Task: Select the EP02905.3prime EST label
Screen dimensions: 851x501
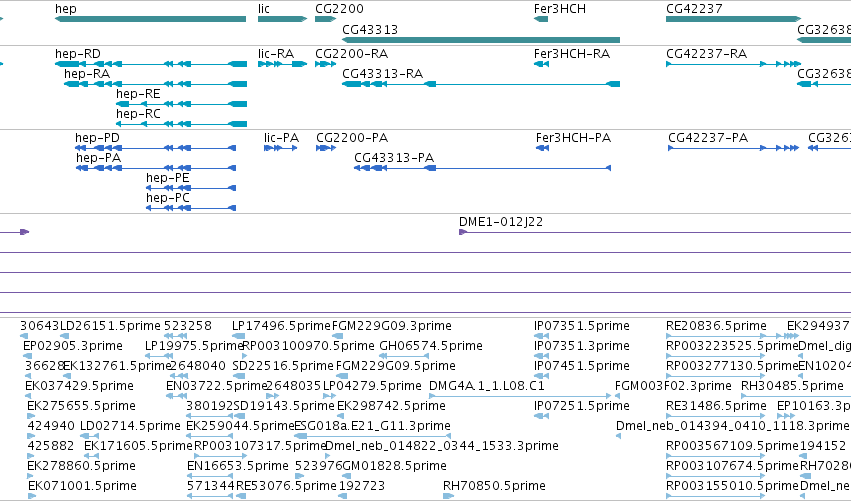Action: point(73,346)
